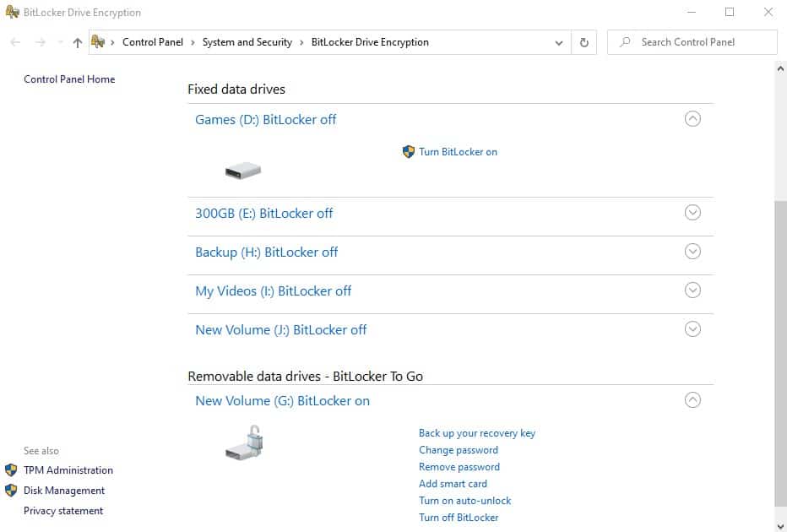Image resolution: width=787 pixels, height=532 pixels.
Task: Change password for New Volume (G:)
Action: 459,450
